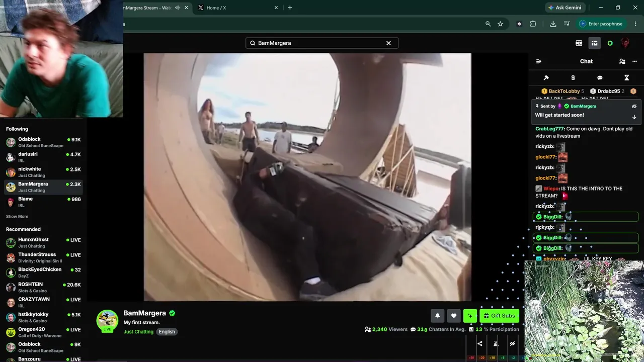Click the hourglass icon in chat toolbar

click(x=626, y=78)
